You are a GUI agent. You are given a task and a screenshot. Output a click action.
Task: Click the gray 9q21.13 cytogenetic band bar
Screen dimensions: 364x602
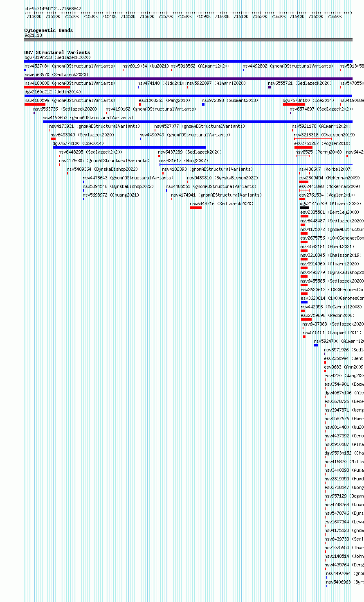coord(188,40)
